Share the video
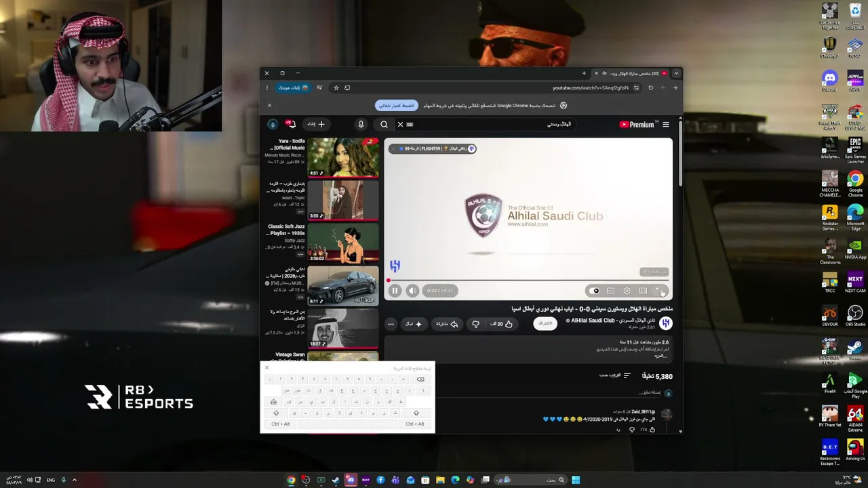The width and height of the screenshot is (868, 488). tap(446, 324)
